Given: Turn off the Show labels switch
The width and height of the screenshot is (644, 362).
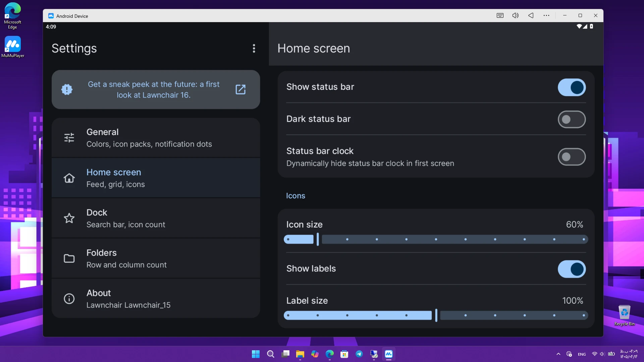Looking at the screenshot, I should (x=572, y=269).
